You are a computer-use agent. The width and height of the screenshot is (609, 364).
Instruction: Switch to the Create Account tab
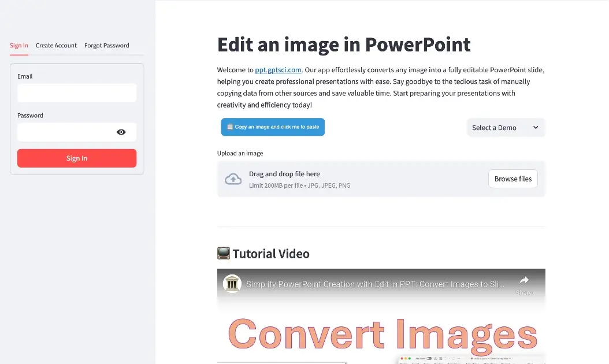coord(56,45)
